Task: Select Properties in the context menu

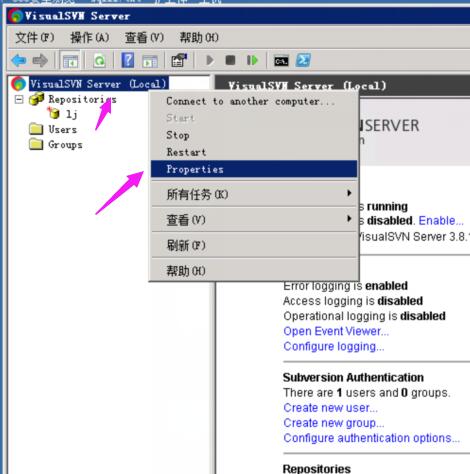Action: tap(254, 169)
